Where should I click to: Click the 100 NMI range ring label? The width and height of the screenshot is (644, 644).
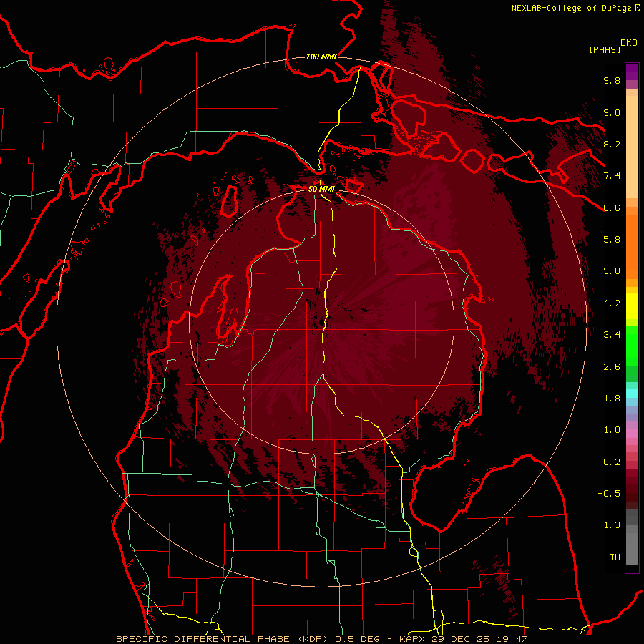pyautogui.click(x=321, y=57)
